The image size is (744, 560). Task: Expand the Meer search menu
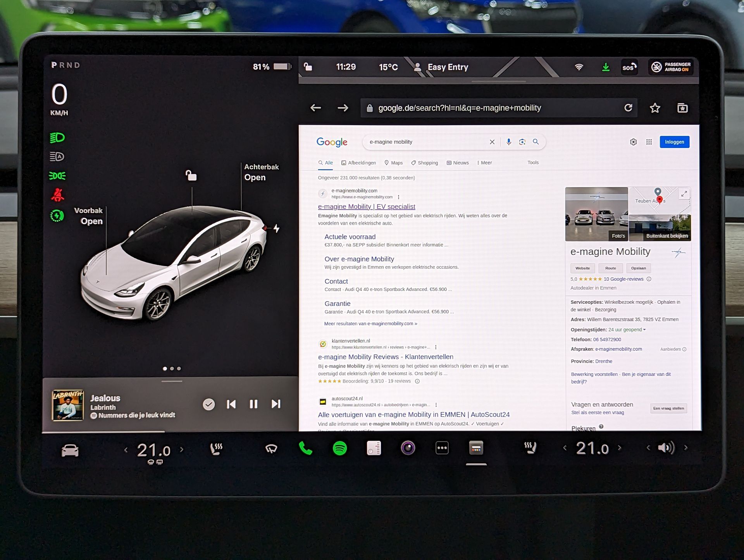point(484,163)
